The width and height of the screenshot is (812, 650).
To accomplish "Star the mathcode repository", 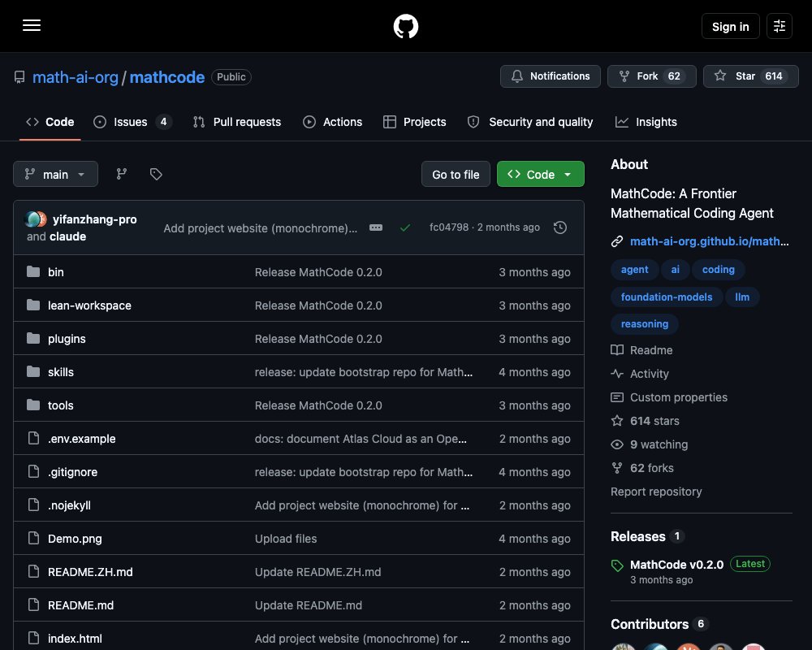I will tap(750, 76).
